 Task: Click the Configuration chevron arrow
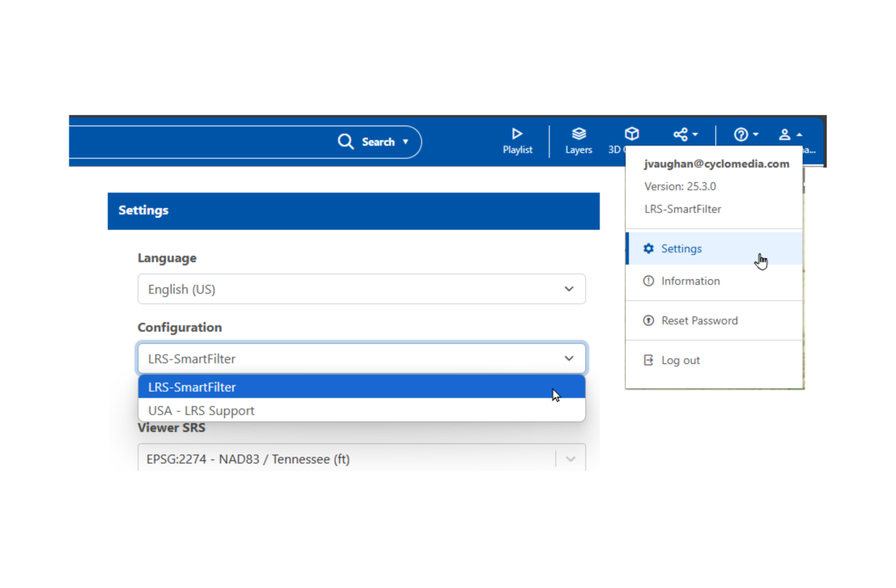[569, 358]
